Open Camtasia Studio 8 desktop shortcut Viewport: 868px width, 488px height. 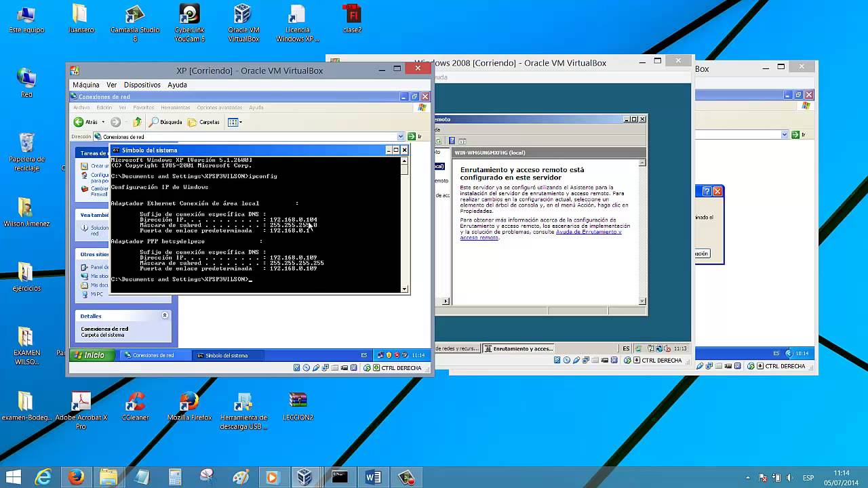pyautogui.click(x=135, y=22)
